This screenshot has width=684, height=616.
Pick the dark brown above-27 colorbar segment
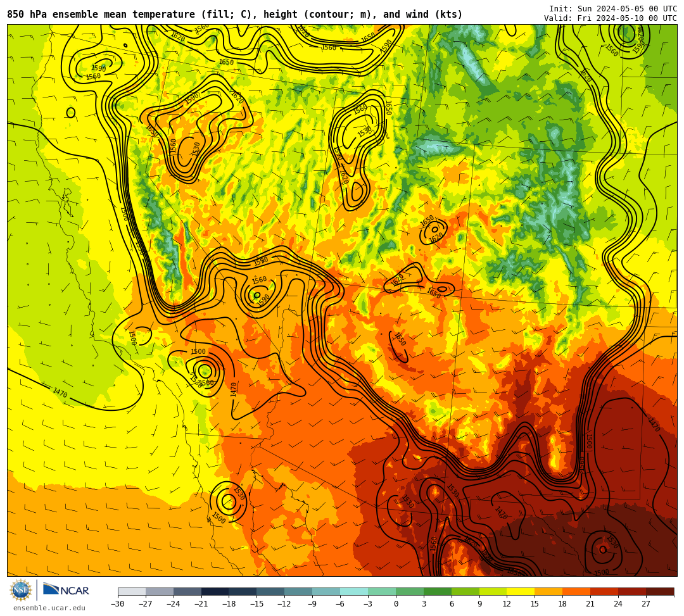pyautogui.click(x=660, y=591)
